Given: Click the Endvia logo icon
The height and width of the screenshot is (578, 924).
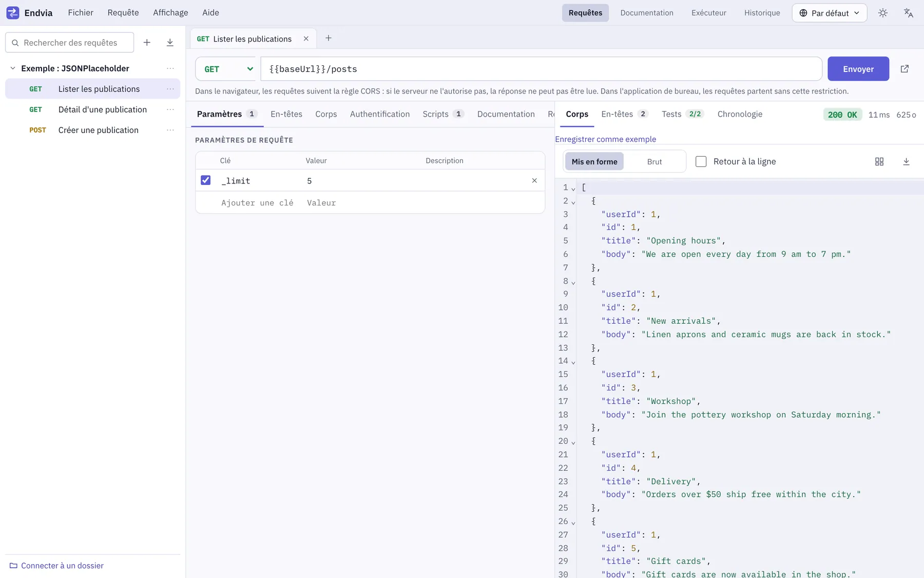Looking at the screenshot, I should pyautogui.click(x=12, y=13).
